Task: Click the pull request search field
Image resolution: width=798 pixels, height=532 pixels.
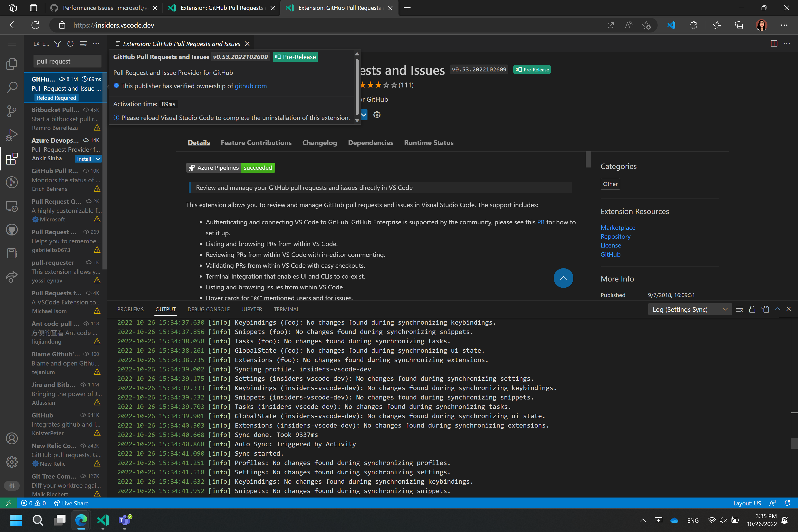Action: 67,61
